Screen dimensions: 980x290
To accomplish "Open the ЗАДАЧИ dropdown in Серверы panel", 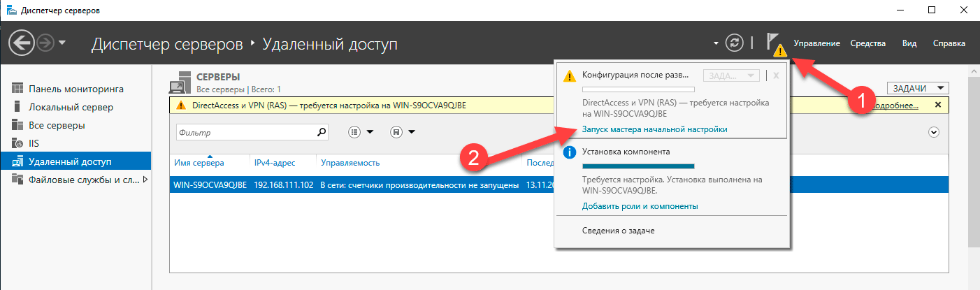I will 918,88.
